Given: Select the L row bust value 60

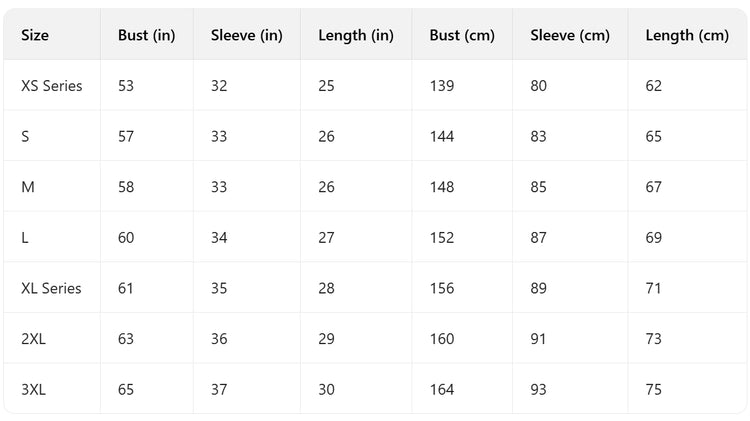Looking at the screenshot, I should click(x=126, y=238).
